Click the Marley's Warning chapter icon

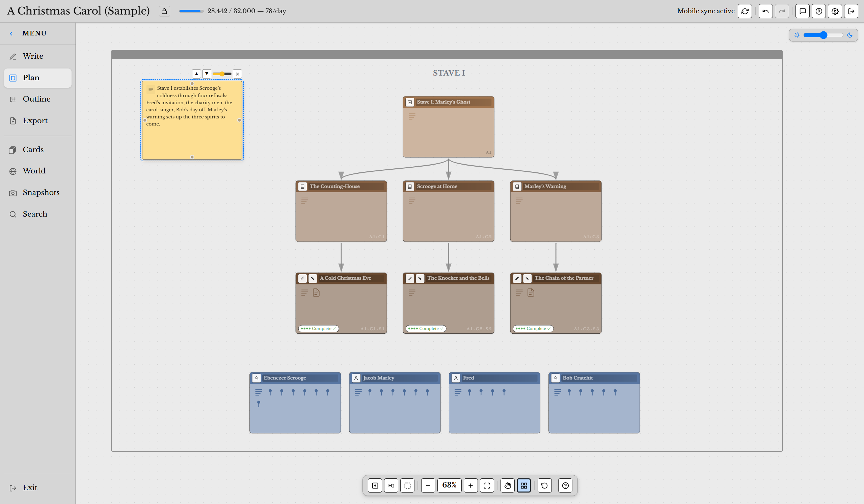pyautogui.click(x=517, y=187)
